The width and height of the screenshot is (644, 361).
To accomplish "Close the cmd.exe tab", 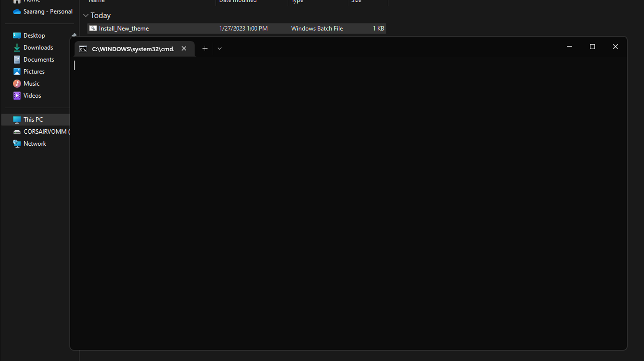I will (184, 49).
